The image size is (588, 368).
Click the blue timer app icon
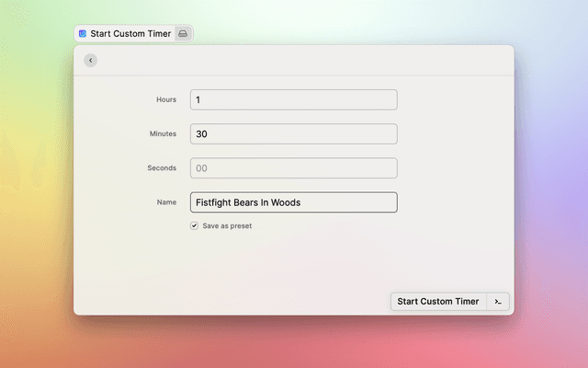point(83,34)
